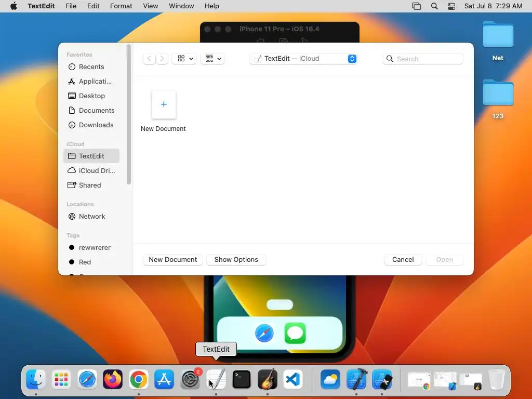Image resolution: width=532 pixels, height=399 pixels.
Task: Tap Messages in the iPhone simulator dock
Action: pyautogui.click(x=295, y=333)
